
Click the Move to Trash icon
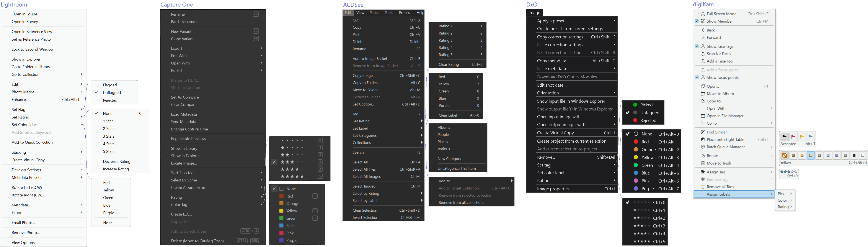(x=703, y=163)
